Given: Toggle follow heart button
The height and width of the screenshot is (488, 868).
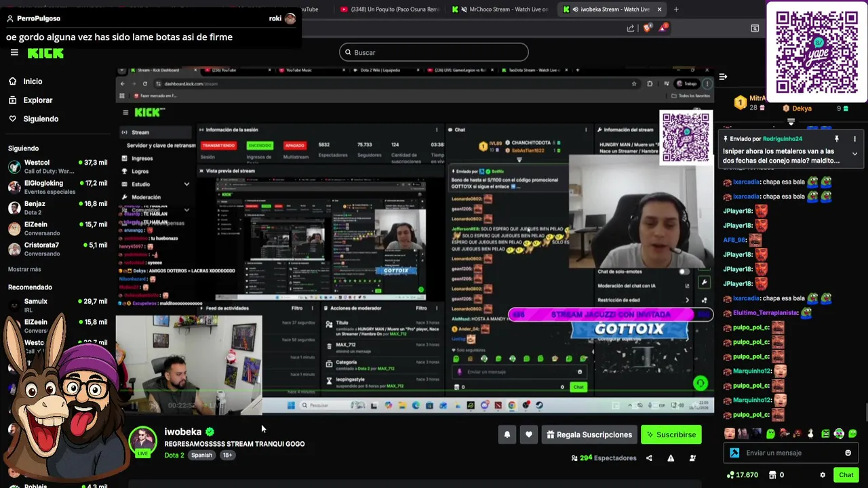Looking at the screenshot, I should [528, 434].
